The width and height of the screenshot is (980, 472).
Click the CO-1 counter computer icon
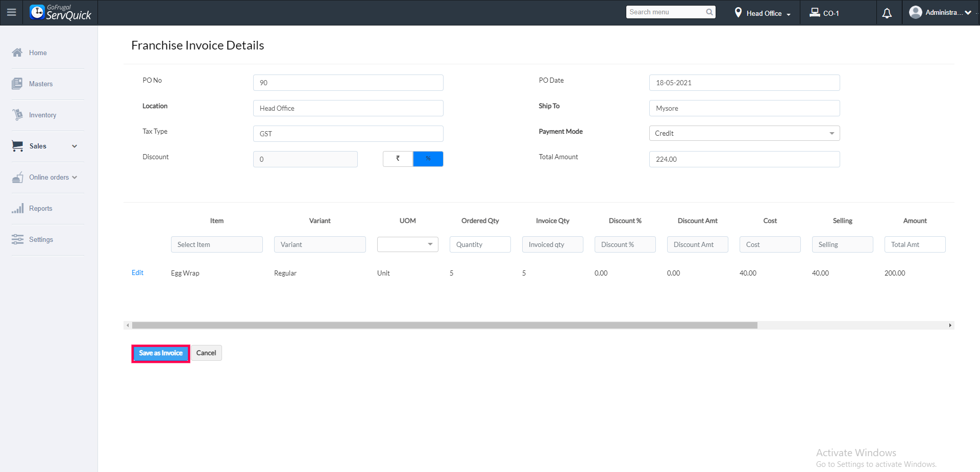tap(815, 12)
